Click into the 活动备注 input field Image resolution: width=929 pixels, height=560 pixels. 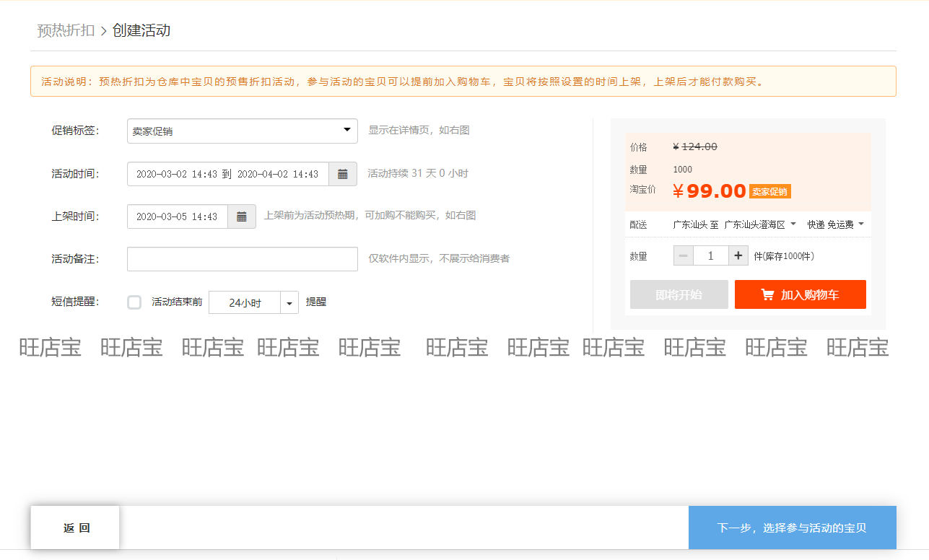click(243, 259)
